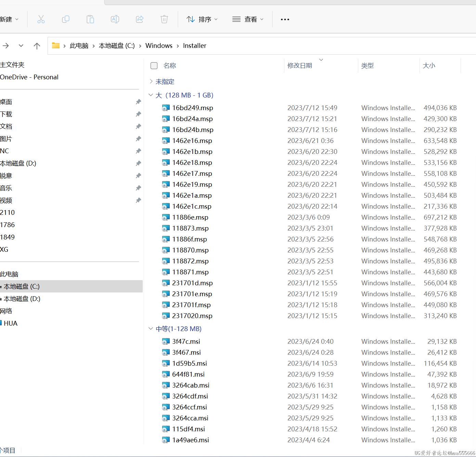Viewport: 476px width, 457px height.
Task: Sort by 类型 column header
Action: click(x=368, y=65)
